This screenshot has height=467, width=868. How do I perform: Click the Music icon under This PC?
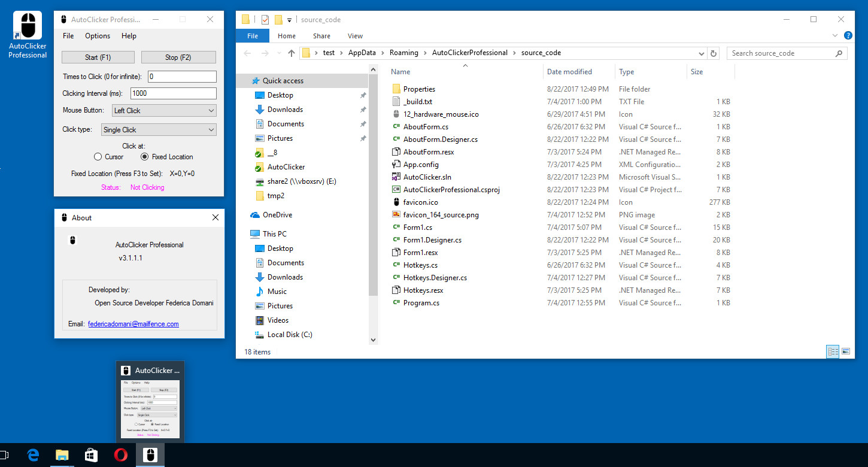click(x=260, y=292)
